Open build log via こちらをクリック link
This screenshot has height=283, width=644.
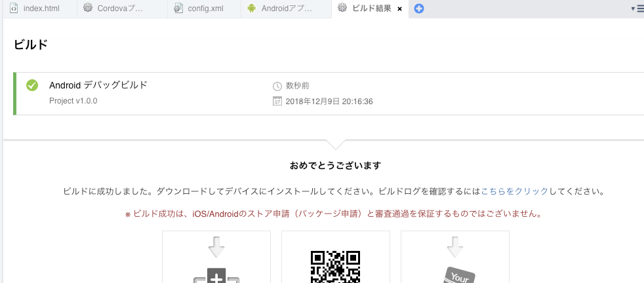(x=514, y=191)
